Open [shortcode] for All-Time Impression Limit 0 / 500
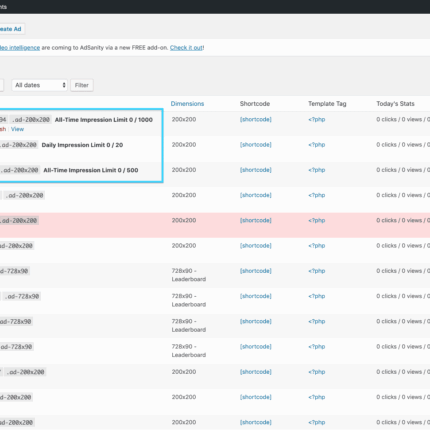Image resolution: width=430 pixels, height=430 pixels. [x=256, y=170]
